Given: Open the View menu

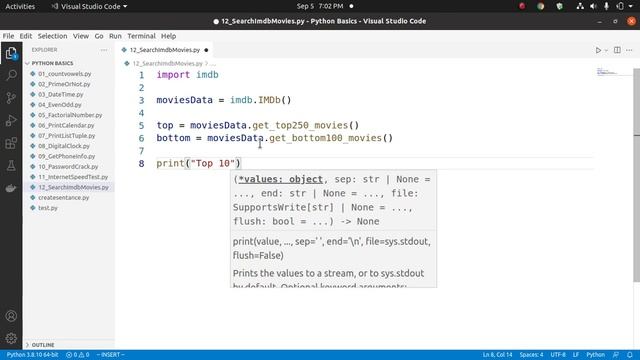Looking at the screenshot, I should pos(81,36).
